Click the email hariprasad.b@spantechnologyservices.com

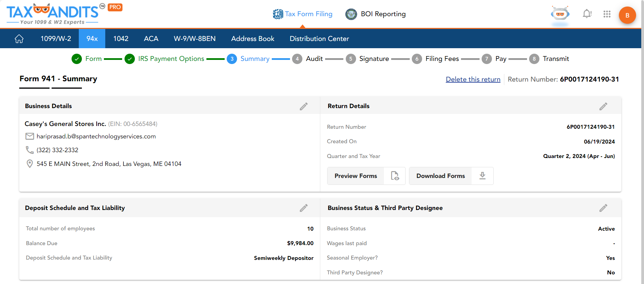[96, 136]
